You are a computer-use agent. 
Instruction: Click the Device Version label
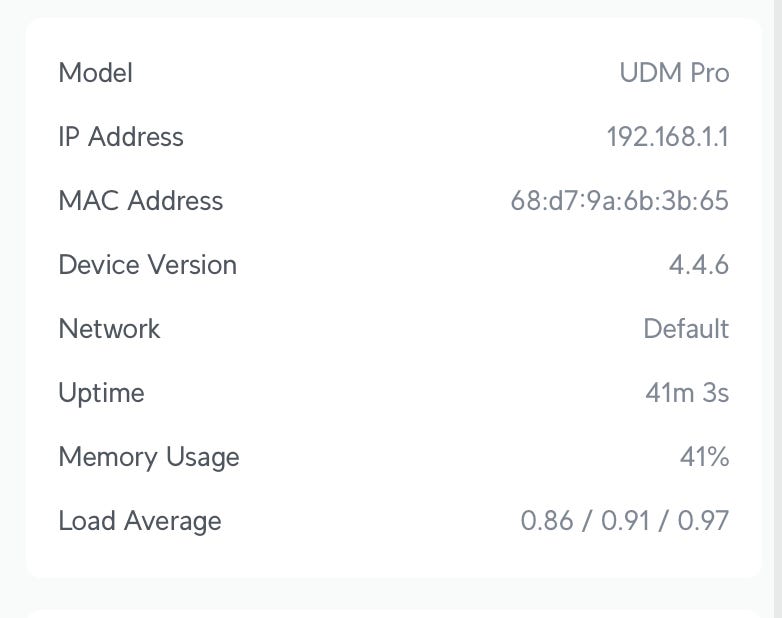pyautogui.click(x=148, y=265)
